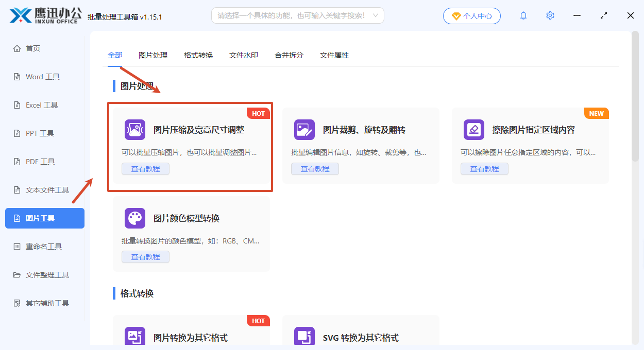This screenshot has width=644, height=350.
Task: Click the 图片转换为其它格式 icon
Action: 135,337
